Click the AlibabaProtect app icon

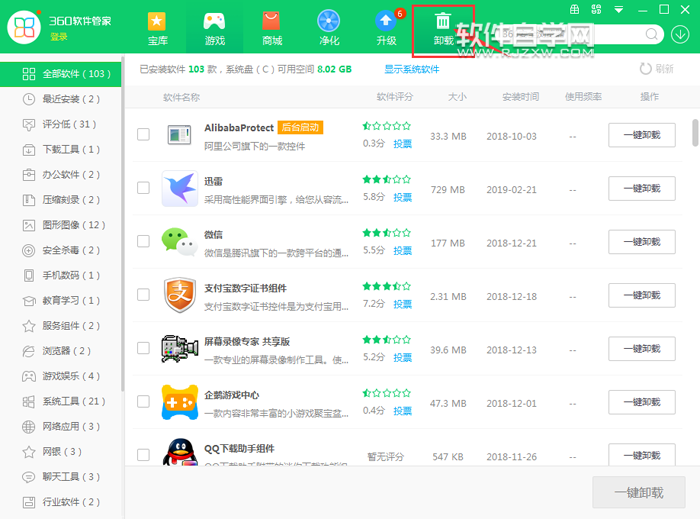(x=179, y=134)
